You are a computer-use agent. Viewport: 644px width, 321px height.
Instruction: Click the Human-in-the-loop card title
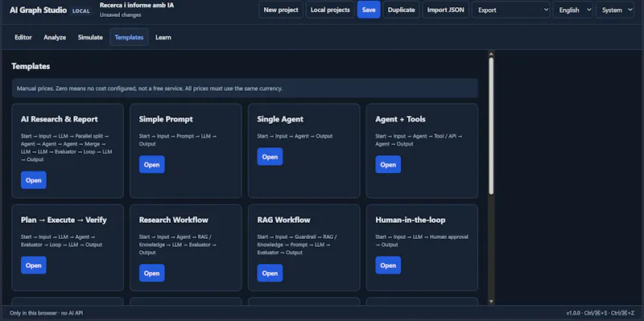pyautogui.click(x=411, y=220)
